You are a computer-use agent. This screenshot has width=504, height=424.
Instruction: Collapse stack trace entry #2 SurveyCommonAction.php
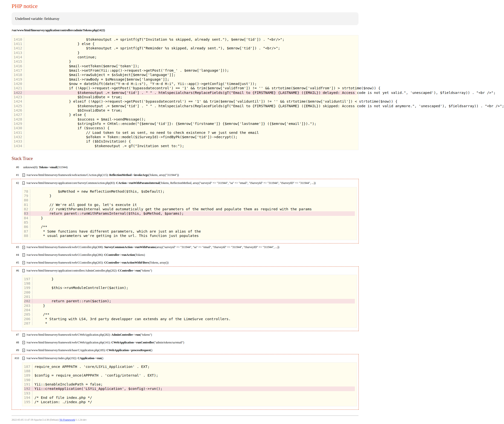click(x=24, y=183)
